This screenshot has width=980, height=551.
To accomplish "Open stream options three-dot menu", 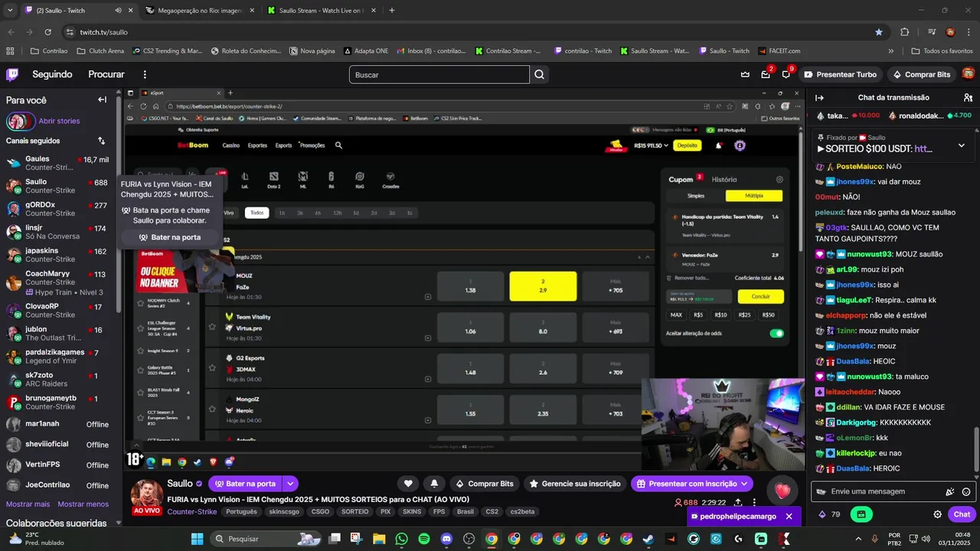I will click(754, 503).
